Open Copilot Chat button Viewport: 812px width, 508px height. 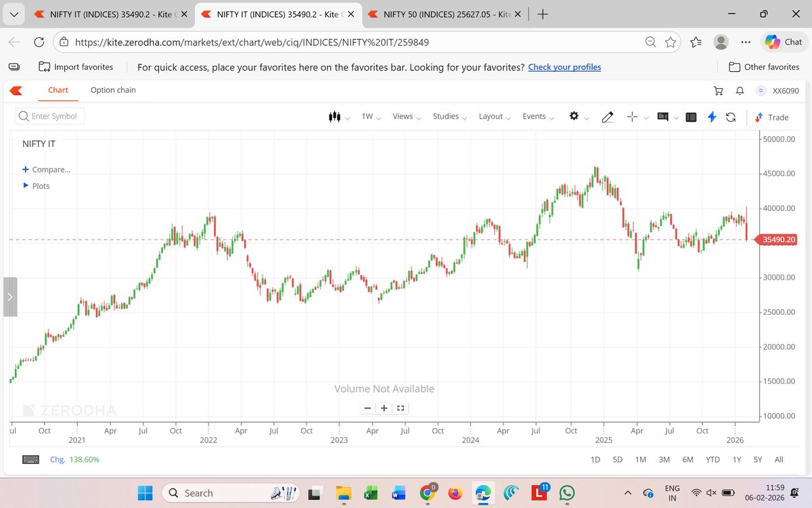pos(784,42)
